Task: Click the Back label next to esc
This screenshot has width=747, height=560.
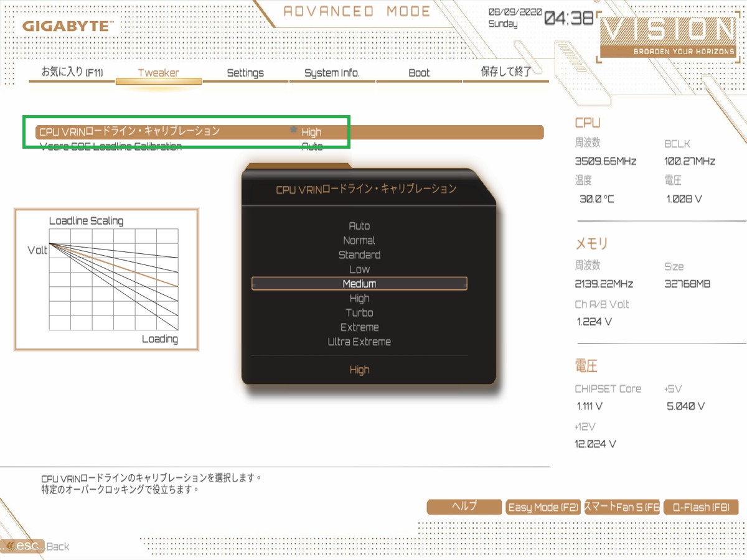Action: (x=58, y=546)
